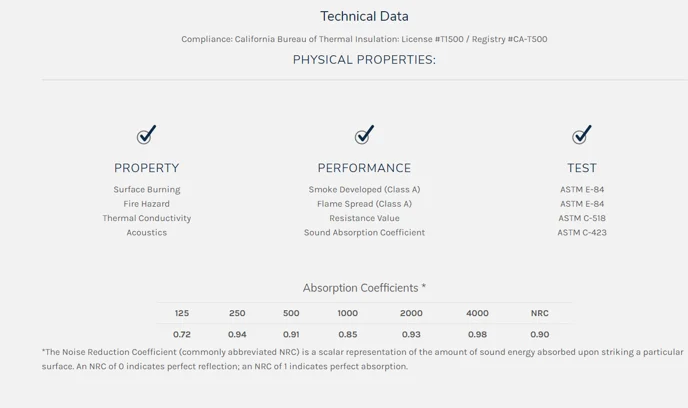The width and height of the screenshot is (688, 408).
Task: Select the California compliance license text
Action: [364, 39]
